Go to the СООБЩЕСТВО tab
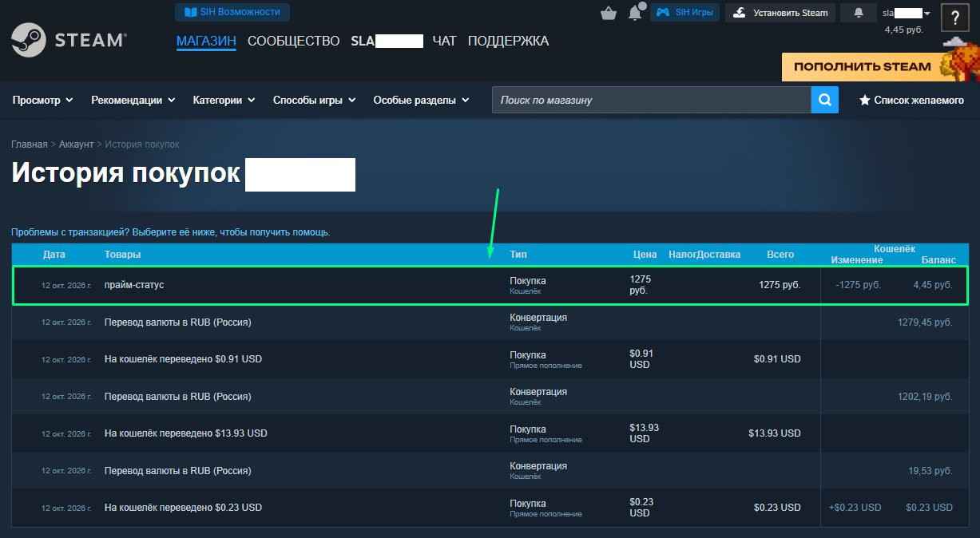 click(294, 41)
